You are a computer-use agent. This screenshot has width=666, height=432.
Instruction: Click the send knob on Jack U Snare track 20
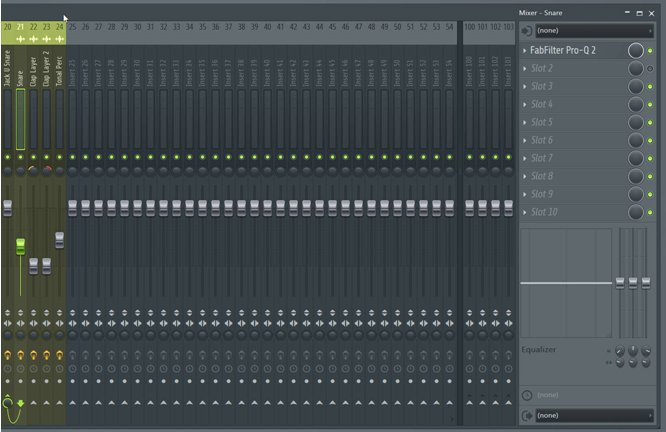8,402
